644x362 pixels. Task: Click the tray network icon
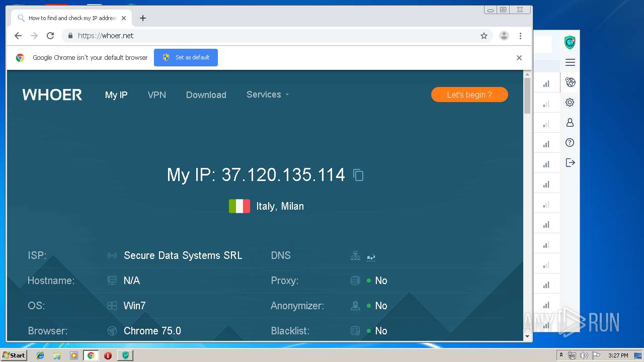coord(572,355)
